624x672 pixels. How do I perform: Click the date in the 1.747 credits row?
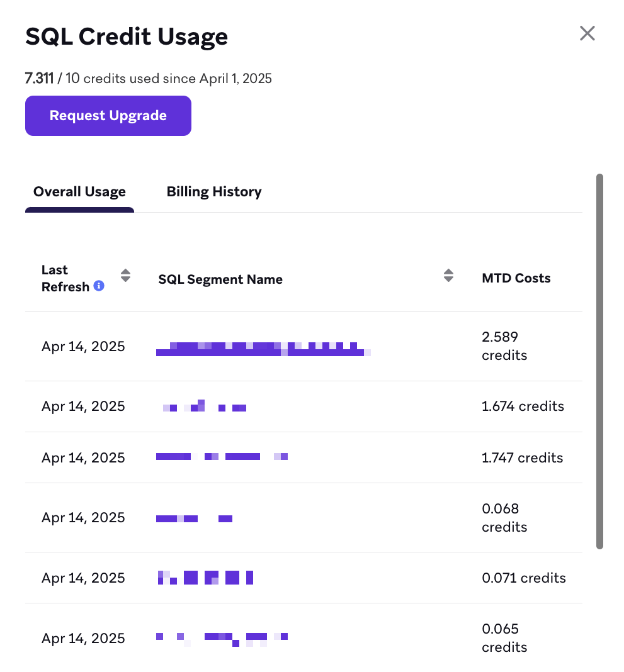coord(83,457)
